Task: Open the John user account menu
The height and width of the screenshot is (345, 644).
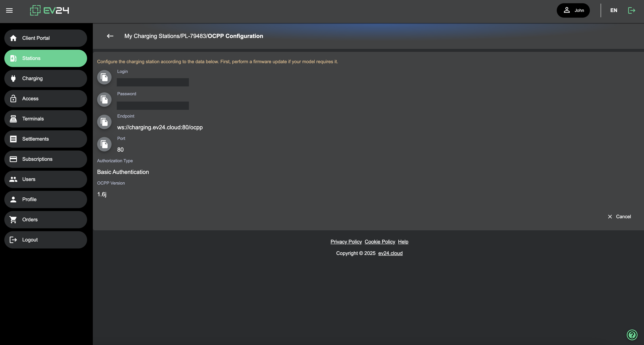Action: tap(573, 10)
